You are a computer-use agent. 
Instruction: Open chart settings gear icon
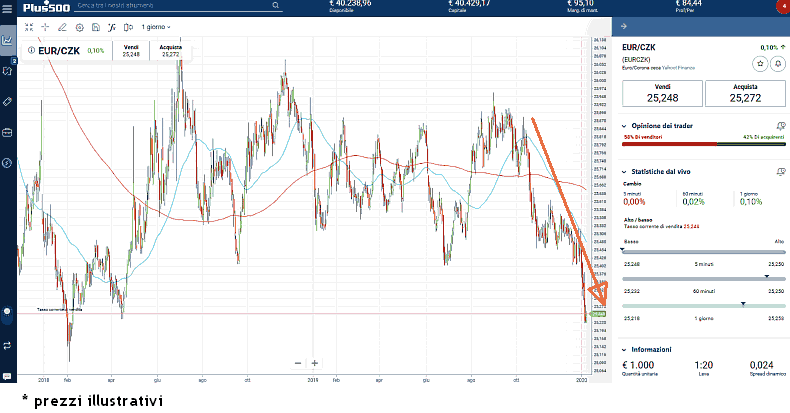click(x=79, y=26)
